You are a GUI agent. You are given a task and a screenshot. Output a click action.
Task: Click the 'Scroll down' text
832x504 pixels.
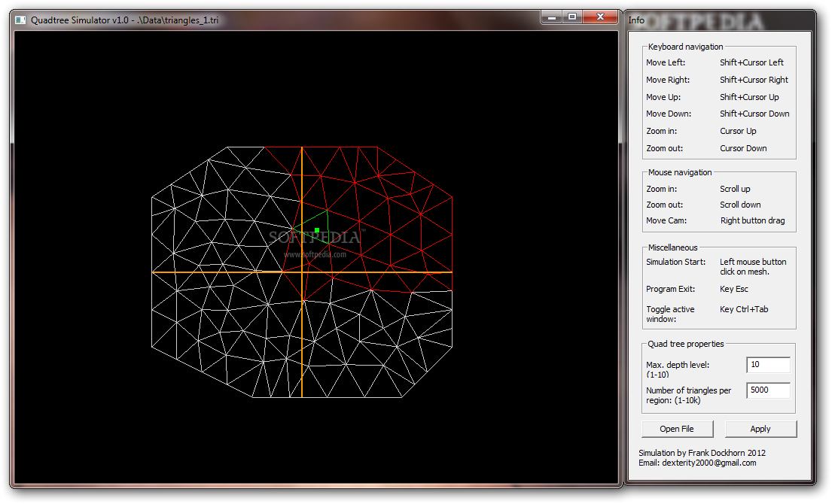[x=740, y=205]
